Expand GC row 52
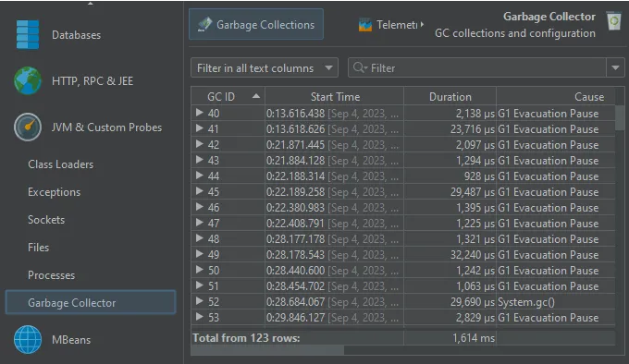The height and width of the screenshot is (364, 629). tap(200, 301)
